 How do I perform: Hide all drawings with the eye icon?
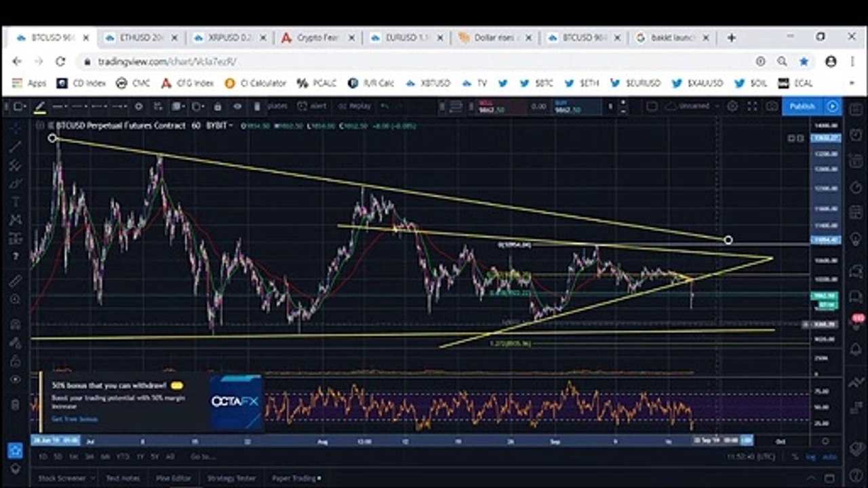237,106
